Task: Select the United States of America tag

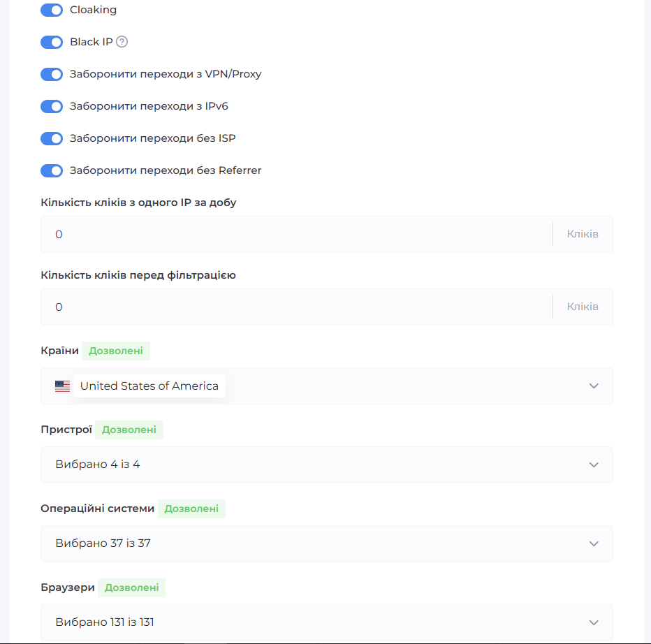Action: [x=149, y=386]
